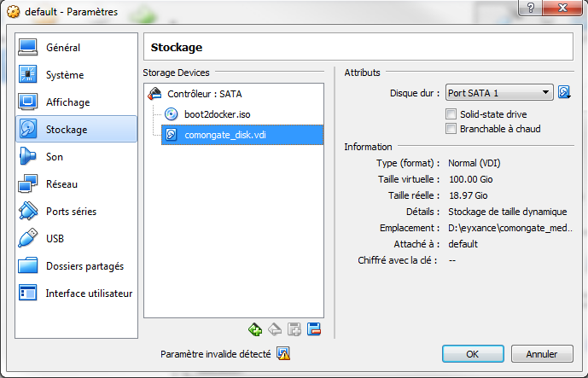588x378 pixels.
Task: Select the Contrôleur : SATA tree node
Action: (x=204, y=94)
